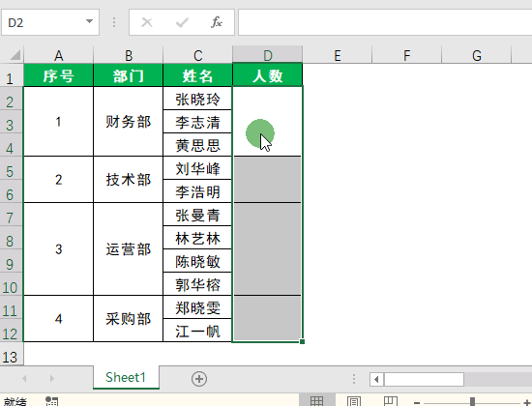Viewport: 532px width, 406px height.
Task: Click the cell containing 黄思思
Action: (197, 145)
